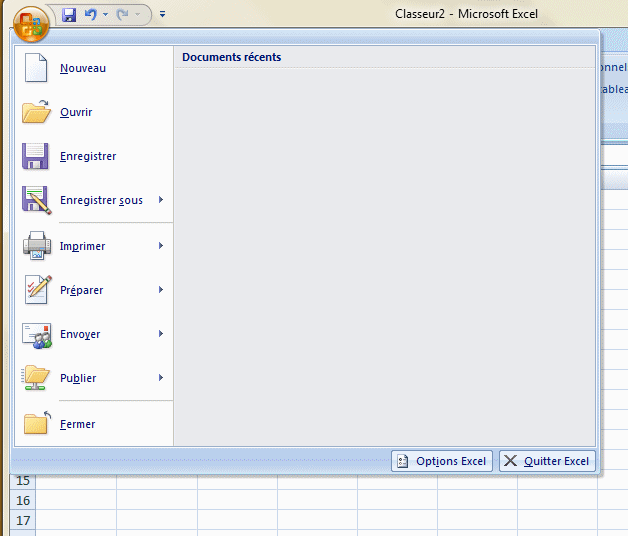628x536 pixels.
Task: Click the floppy disk Enregistrer icon
Action: pos(36,156)
